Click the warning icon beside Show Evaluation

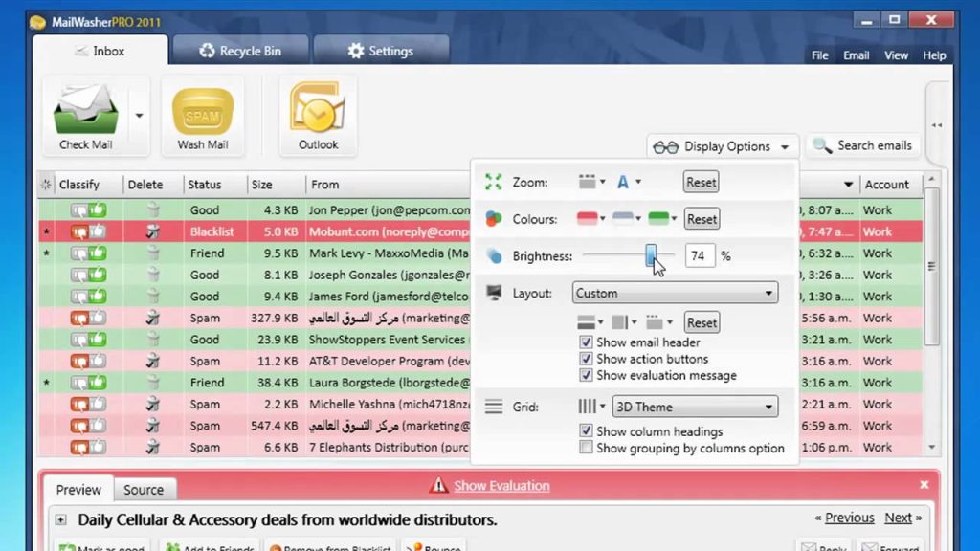438,486
